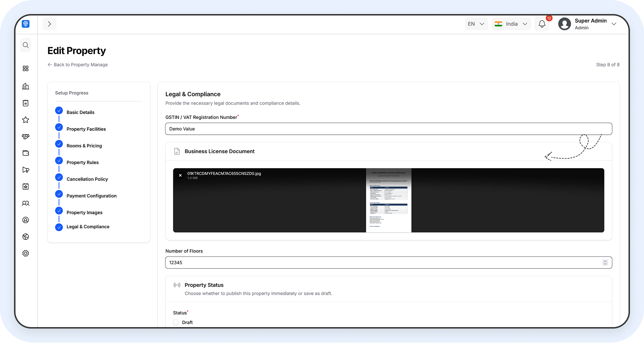Image resolution: width=644 pixels, height=344 pixels.
Task: Click the Basic Details checkmark circle
Action: 59,110
